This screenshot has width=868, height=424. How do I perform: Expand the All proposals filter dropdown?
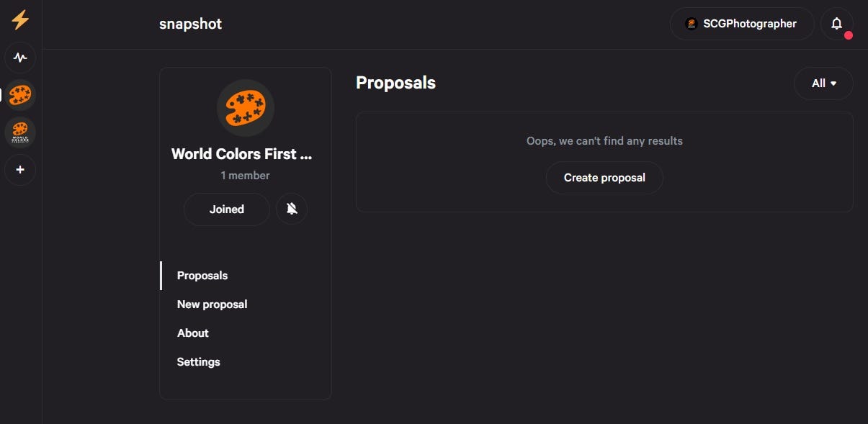point(823,84)
